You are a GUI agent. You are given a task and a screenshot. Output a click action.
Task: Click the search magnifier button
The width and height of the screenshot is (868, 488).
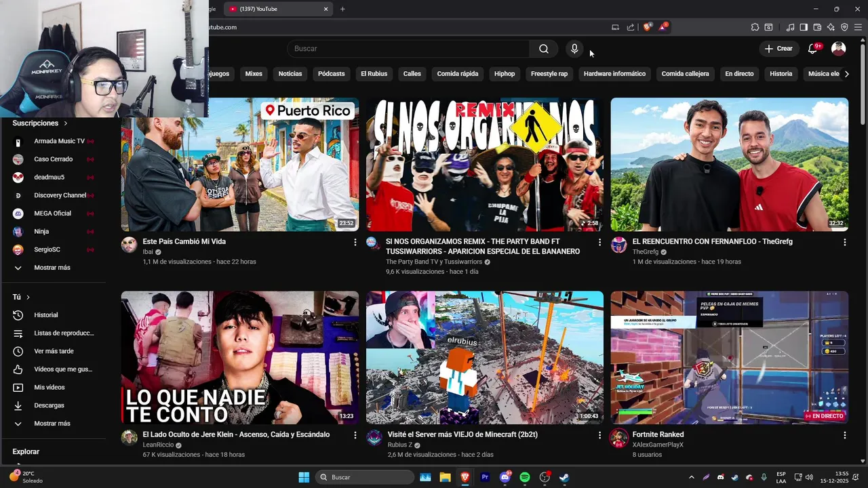coord(544,49)
